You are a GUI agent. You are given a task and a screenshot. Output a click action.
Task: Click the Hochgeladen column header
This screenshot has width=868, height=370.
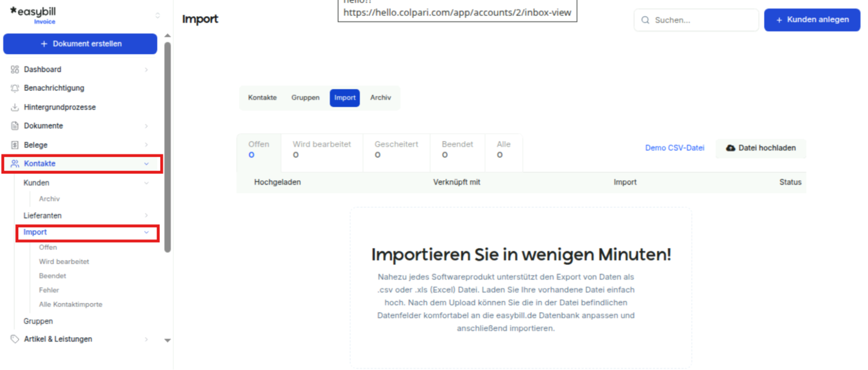[x=277, y=182]
